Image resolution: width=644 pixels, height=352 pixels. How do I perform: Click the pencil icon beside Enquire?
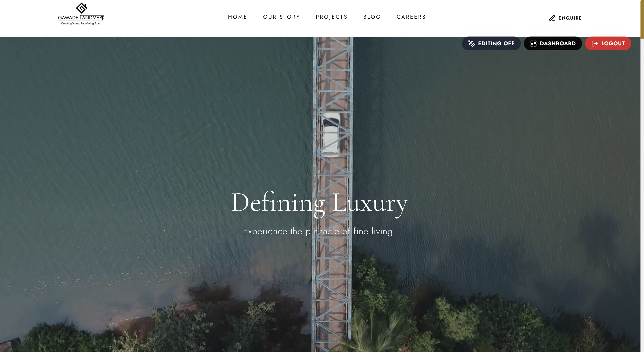(552, 18)
